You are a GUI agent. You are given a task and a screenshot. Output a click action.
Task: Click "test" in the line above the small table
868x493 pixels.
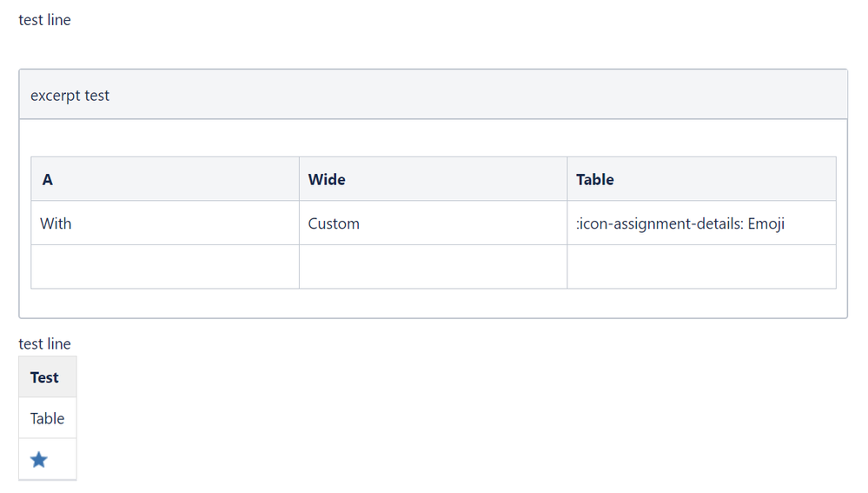[30, 344]
